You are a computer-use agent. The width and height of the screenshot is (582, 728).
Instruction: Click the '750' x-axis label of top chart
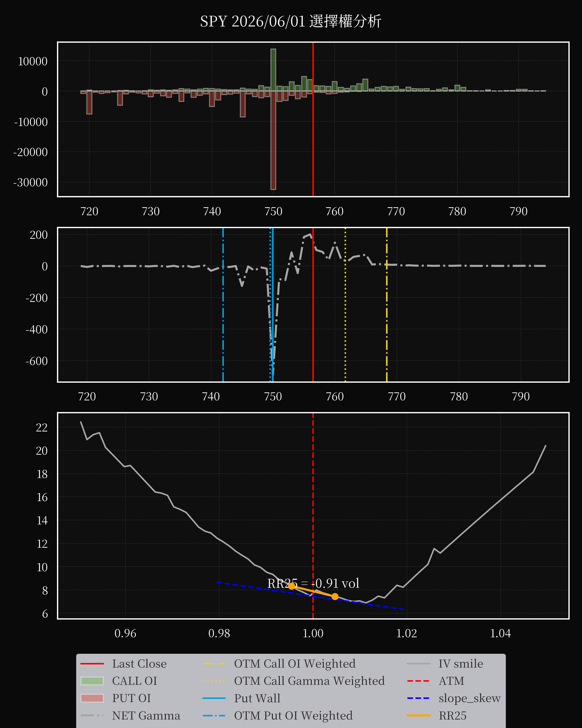click(x=273, y=211)
